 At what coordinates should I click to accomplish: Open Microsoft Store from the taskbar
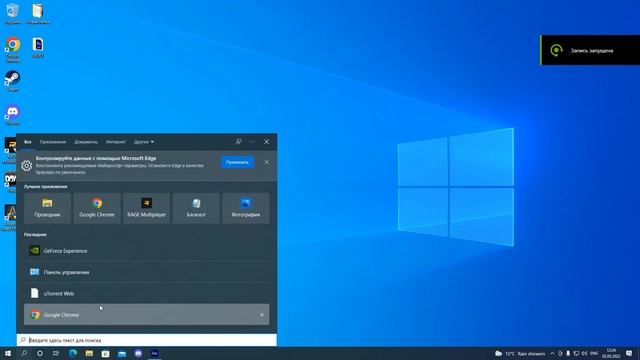(x=106, y=353)
